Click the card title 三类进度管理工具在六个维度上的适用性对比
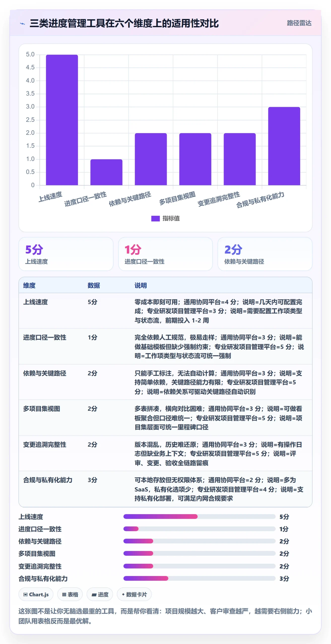 (x=124, y=23)
